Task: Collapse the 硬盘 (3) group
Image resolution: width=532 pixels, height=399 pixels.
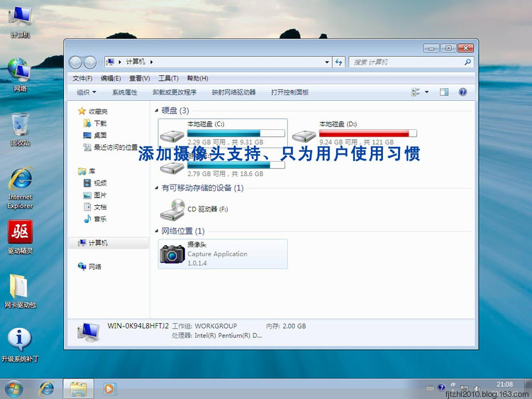Action: [x=157, y=111]
